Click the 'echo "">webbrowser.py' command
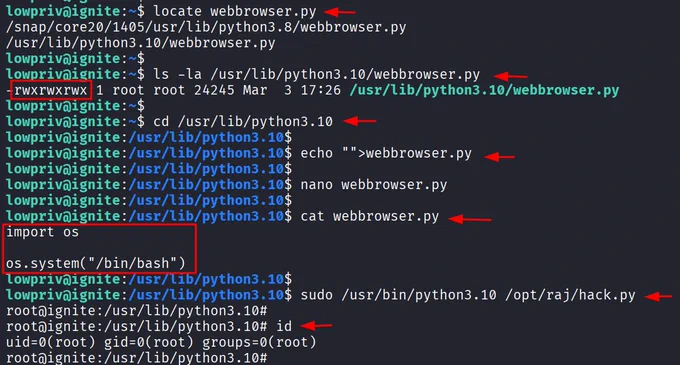Viewport: 680px width, 365px height. click(386, 153)
